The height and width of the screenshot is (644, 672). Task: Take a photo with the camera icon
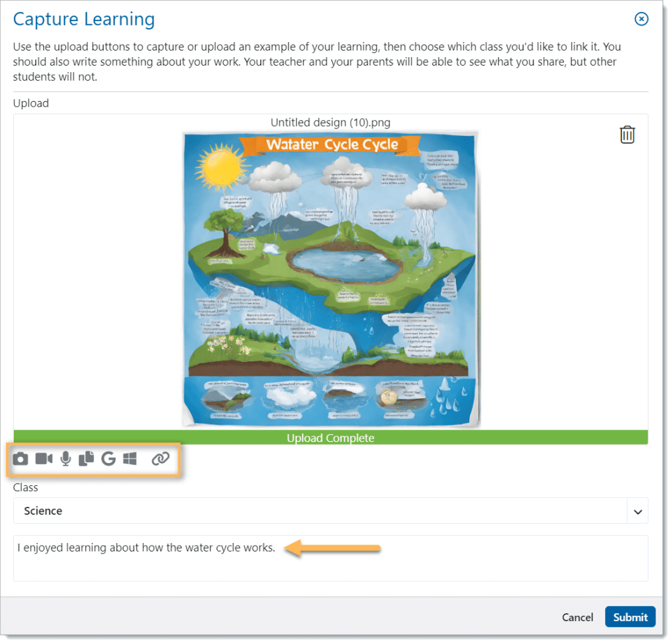pos(20,459)
